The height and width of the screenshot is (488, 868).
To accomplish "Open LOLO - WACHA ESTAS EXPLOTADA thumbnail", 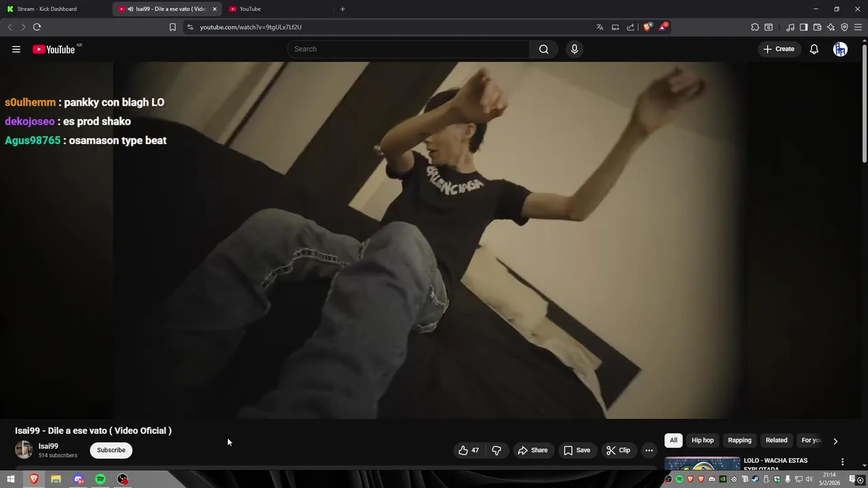I will [703, 463].
